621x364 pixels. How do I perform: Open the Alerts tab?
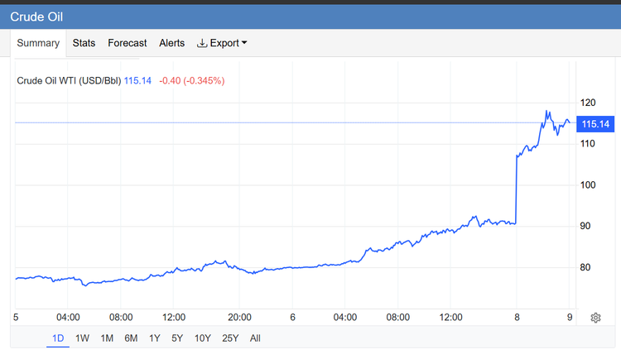click(171, 43)
